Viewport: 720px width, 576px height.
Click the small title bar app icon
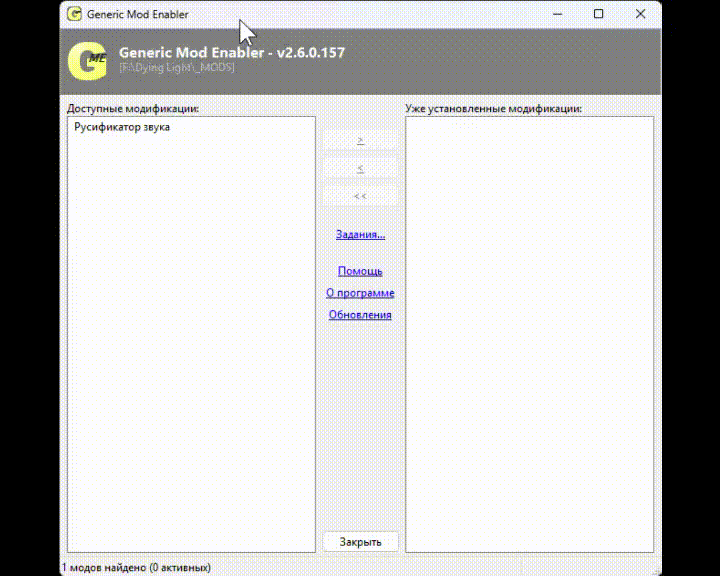point(74,14)
